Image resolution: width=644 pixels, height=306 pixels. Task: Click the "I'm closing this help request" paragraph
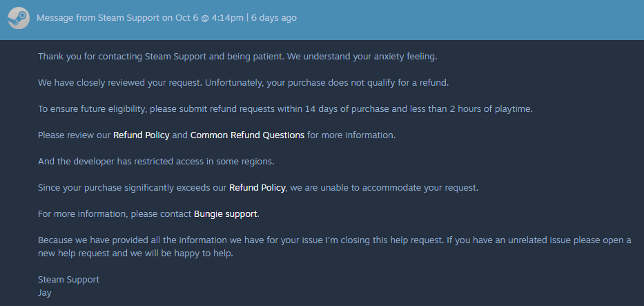334,240
